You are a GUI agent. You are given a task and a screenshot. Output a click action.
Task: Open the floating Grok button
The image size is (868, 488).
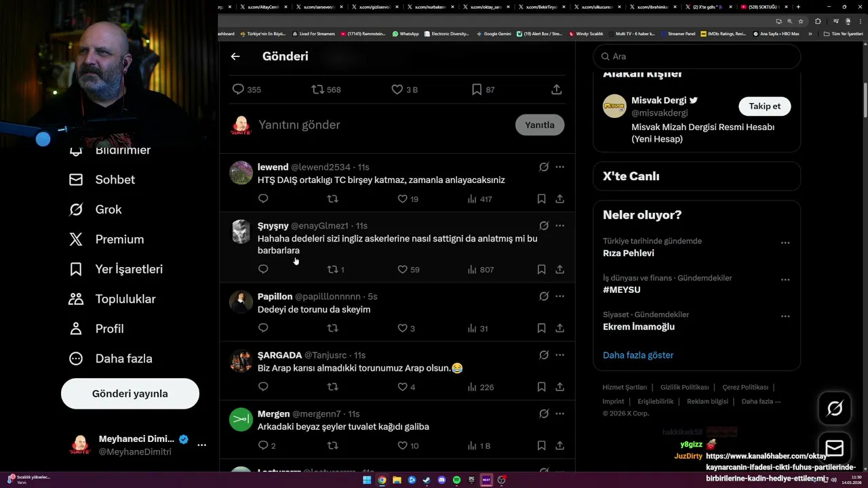835,408
